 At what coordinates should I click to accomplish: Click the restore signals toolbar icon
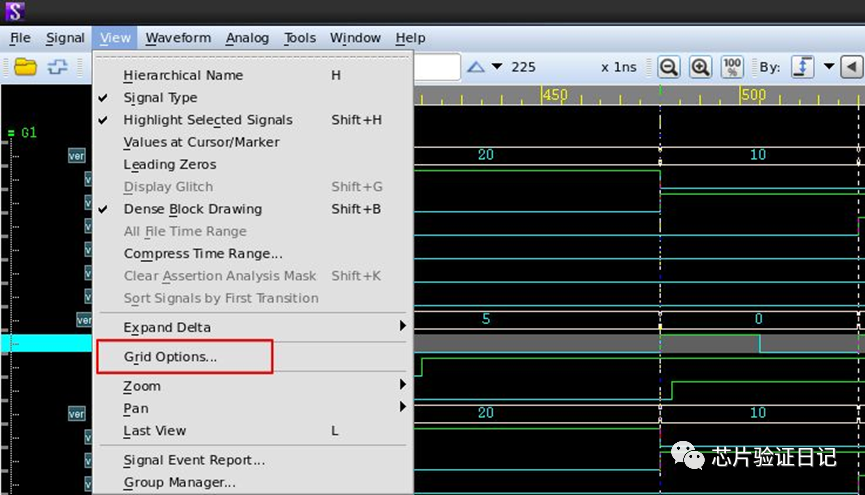coord(57,67)
